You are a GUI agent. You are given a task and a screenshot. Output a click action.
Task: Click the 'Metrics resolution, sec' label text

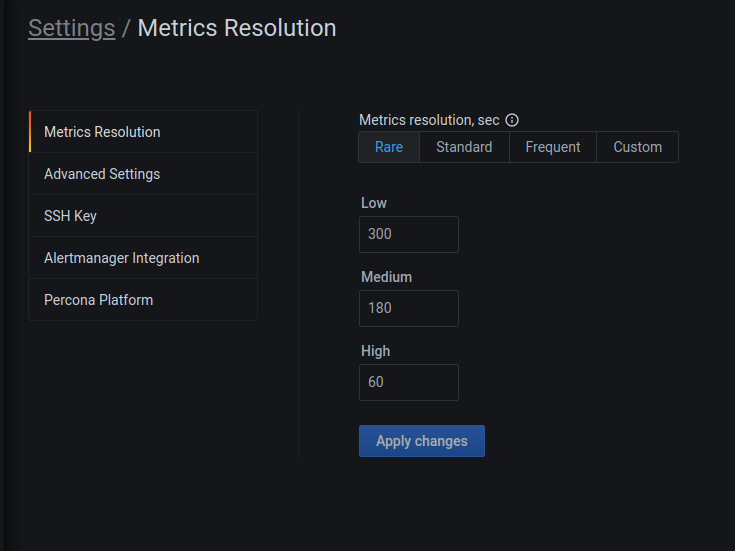429,120
